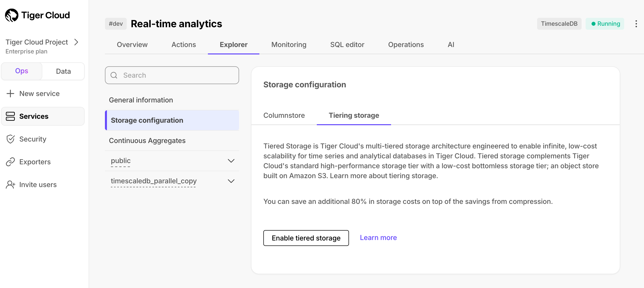Expand the Tiger Cloud Project chevron

point(76,42)
